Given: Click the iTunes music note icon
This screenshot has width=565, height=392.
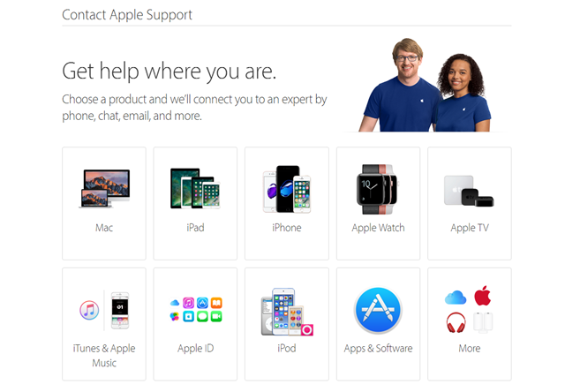Looking at the screenshot, I should pyautogui.click(x=89, y=310).
